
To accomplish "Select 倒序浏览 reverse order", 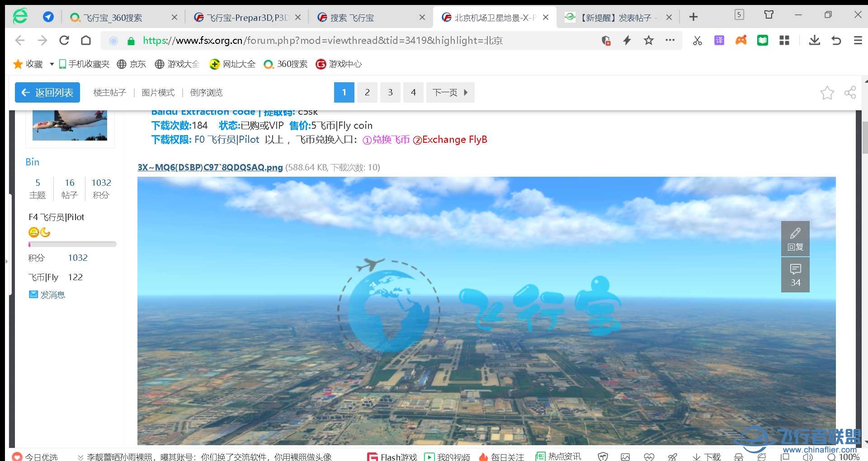I will 206,93.
